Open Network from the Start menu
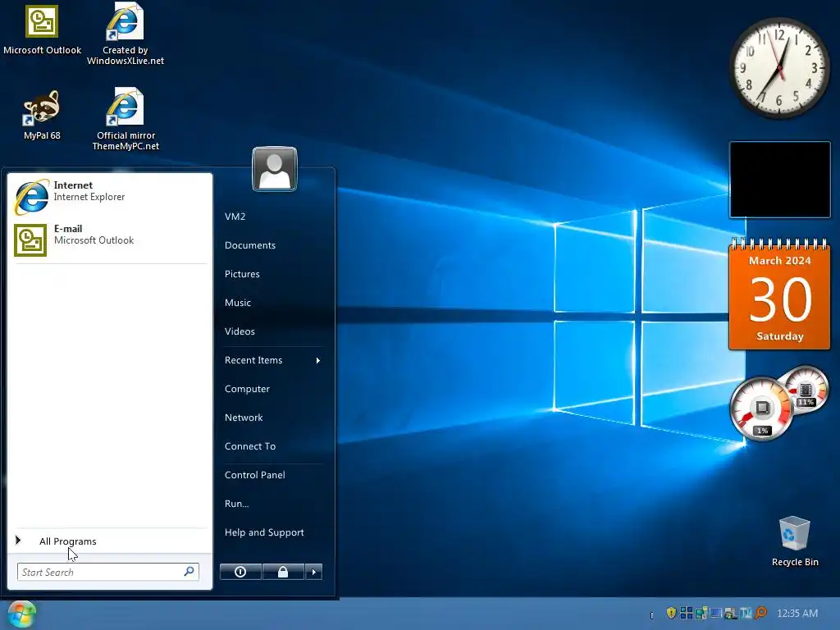Image resolution: width=840 pixels, height=630 pixels. click(244, 418)
